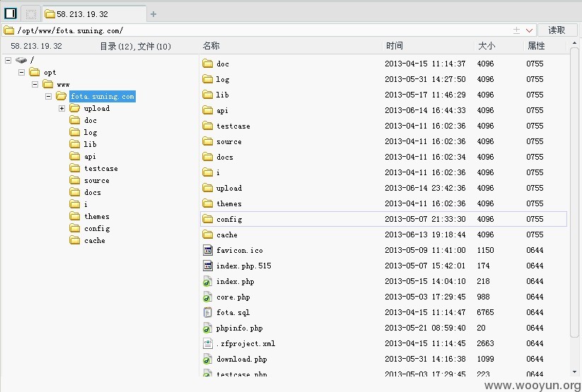The width and height of the screenshot is (582, 392).
Task: Click the api folder icon in the file list
Action: [x=207, y=110]
